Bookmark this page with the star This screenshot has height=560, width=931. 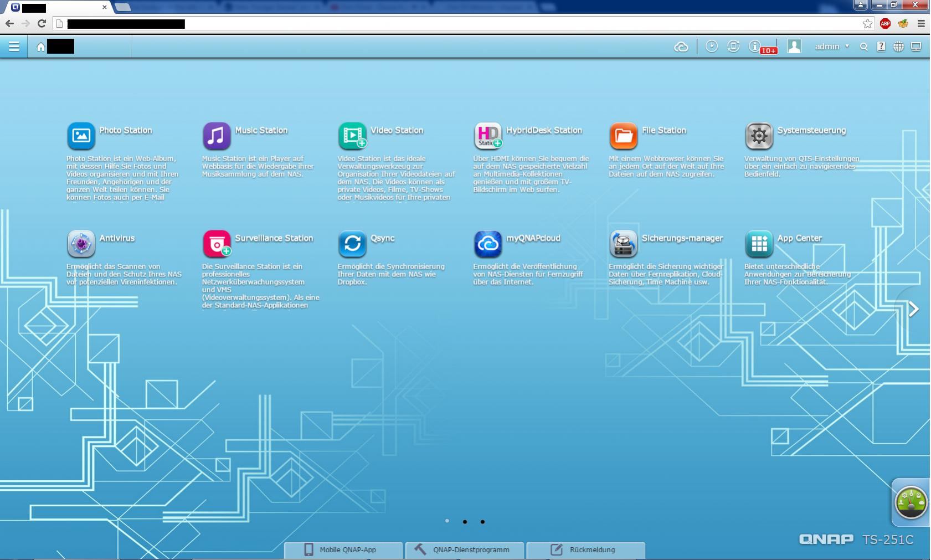[867, 23]
